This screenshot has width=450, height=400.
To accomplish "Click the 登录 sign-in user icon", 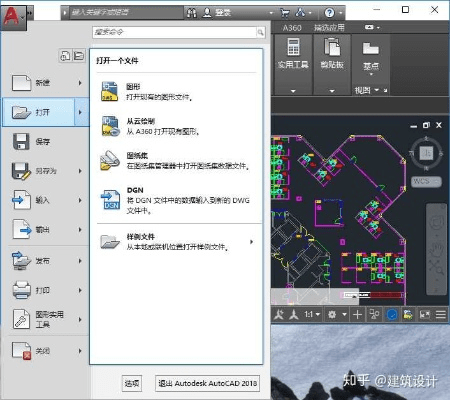I will click(x=207, y=12).
